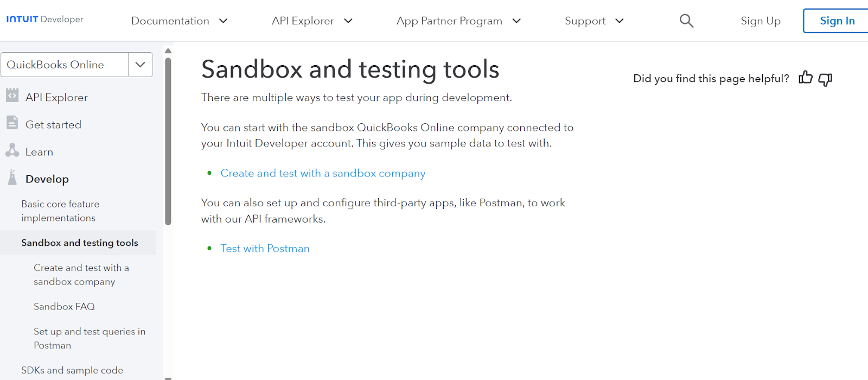Click the Learn sidebar icon
This screenshot has height=380, width=868.
[12, 150]
